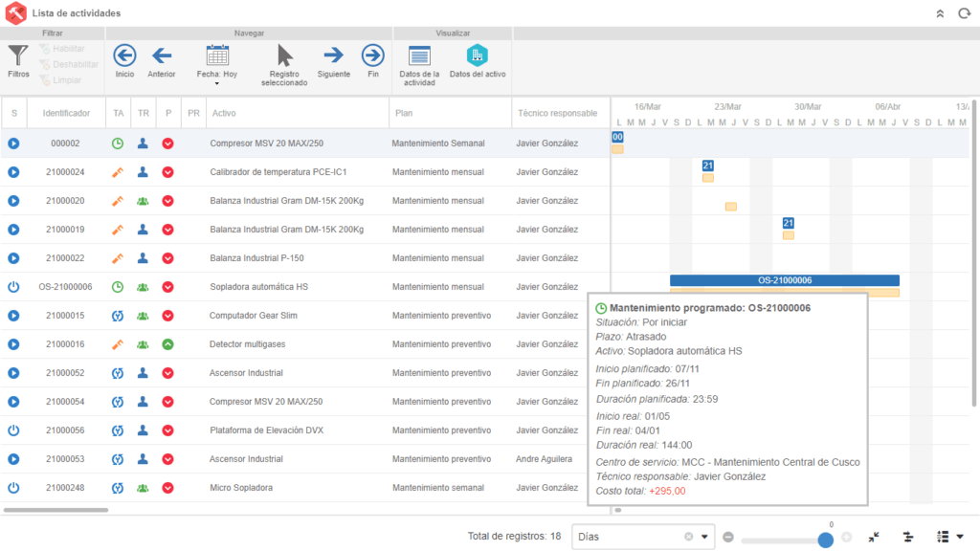Screen dimensions: 980x551
Task: Jump to Fin of the timeline
Action: pos(373,56)
